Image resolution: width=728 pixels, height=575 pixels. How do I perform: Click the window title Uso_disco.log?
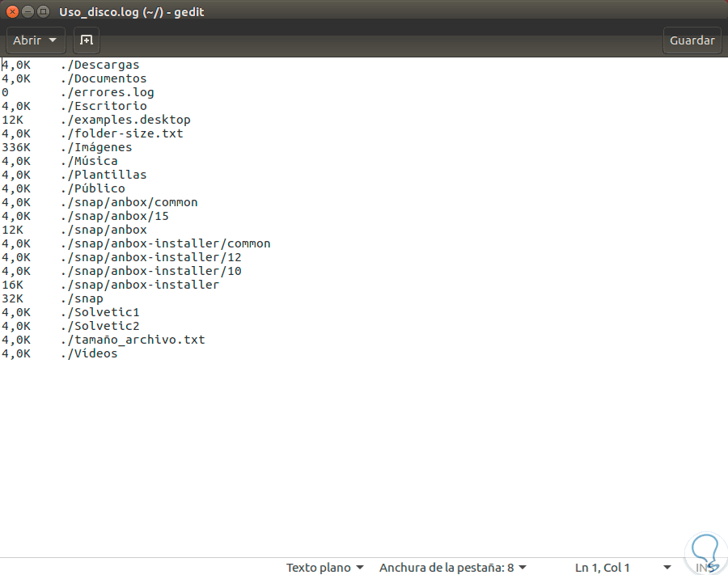coord(99,12)
